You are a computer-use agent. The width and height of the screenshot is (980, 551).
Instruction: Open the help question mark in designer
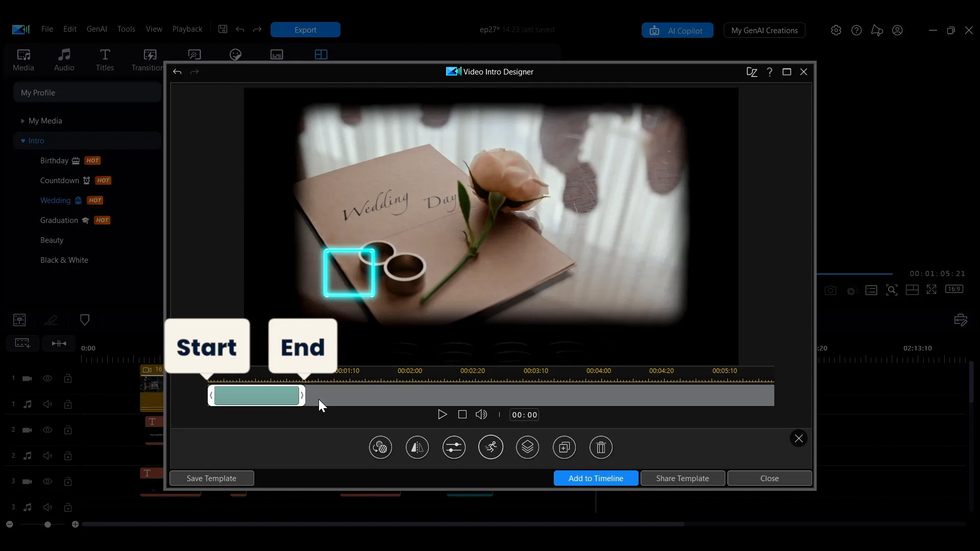pyautogui.click(x=769, y=72)
